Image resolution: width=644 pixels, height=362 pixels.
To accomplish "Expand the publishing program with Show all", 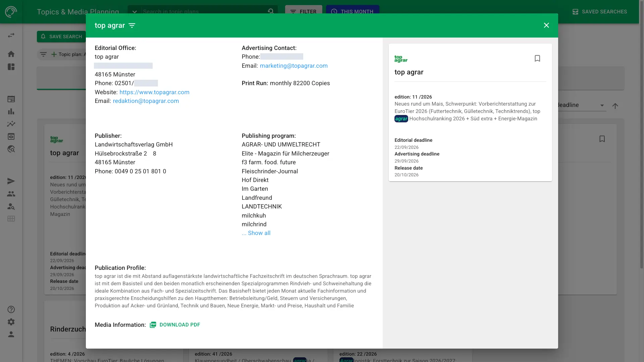I will pyautogui.click(x=256, y=233).
